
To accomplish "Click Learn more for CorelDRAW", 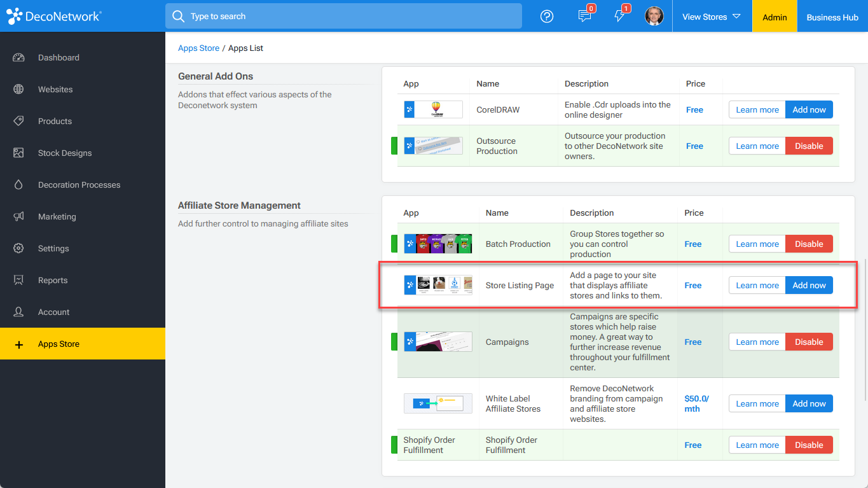I will point(757,109).
